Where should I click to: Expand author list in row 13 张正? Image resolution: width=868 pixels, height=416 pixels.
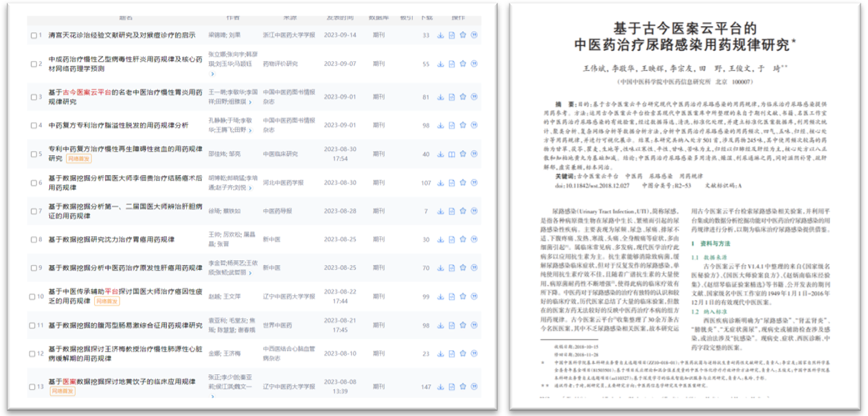click(x=212, y=395)
